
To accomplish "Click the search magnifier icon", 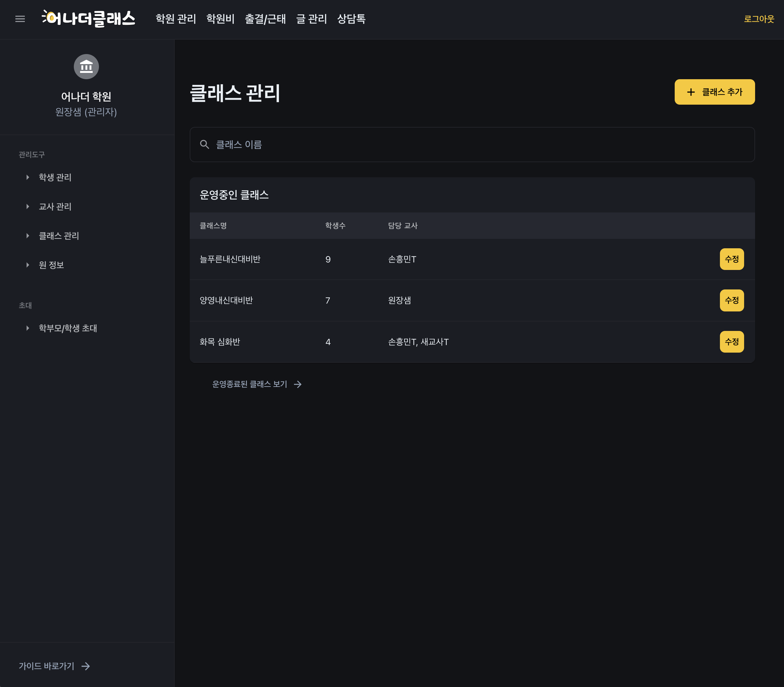I will coord(204,145).
